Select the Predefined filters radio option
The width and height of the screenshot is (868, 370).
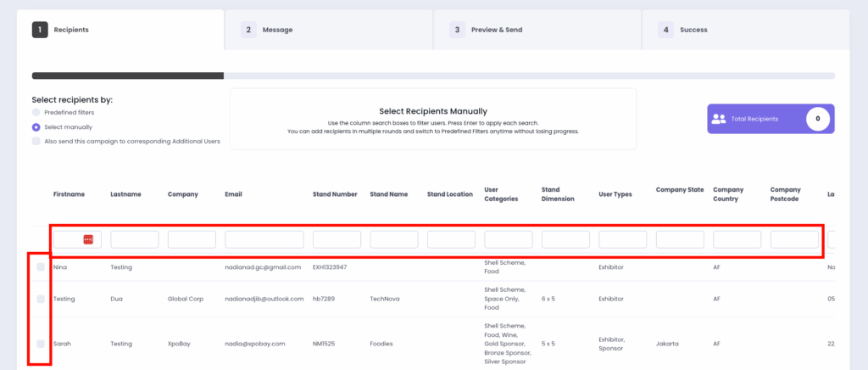tap(36, 112)
